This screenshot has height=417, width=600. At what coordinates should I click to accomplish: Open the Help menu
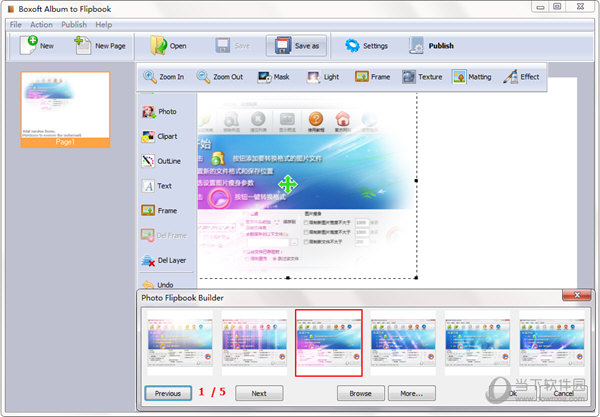104,24
